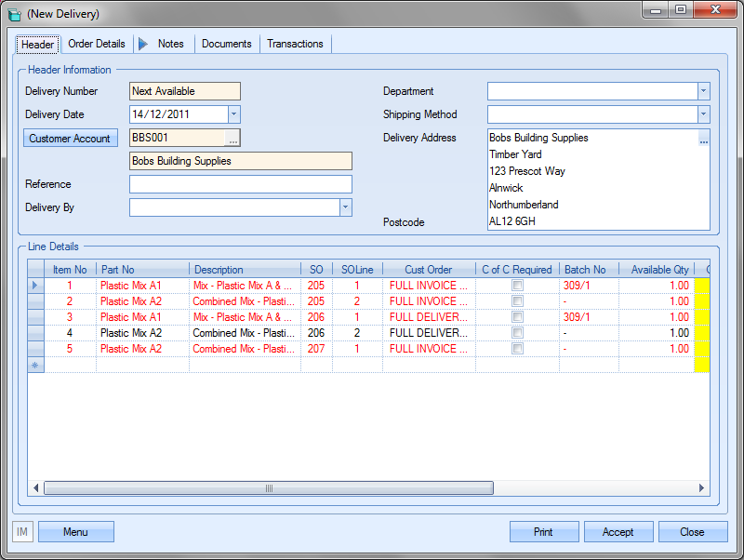Tick C of C Required for item 1
This screenshot has width=744, height=560.
point(517,286)
